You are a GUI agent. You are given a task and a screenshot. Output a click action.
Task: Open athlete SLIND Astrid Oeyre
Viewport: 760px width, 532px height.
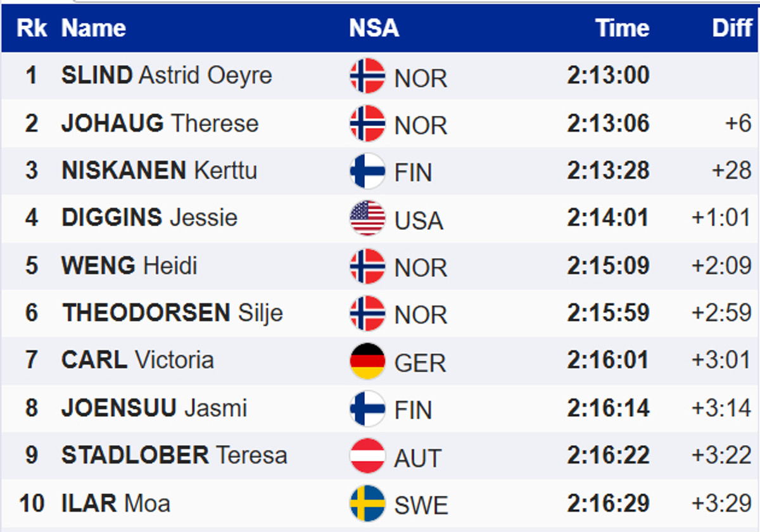[167, 75]
